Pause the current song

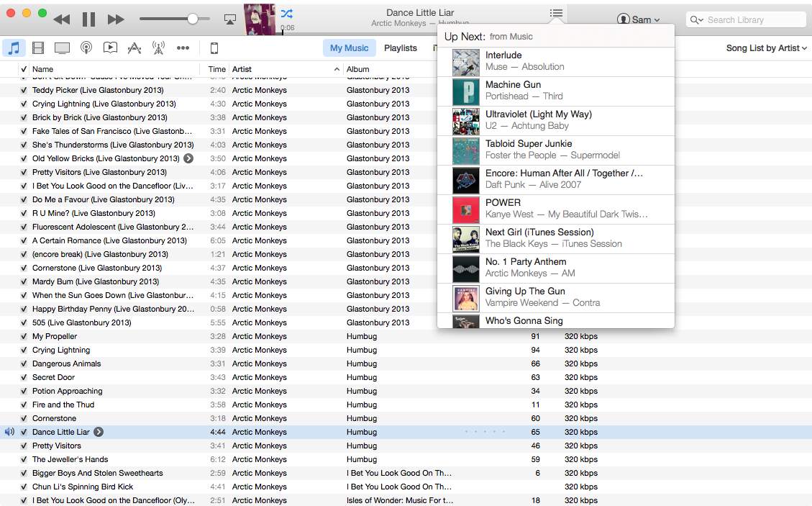point(89,19)
